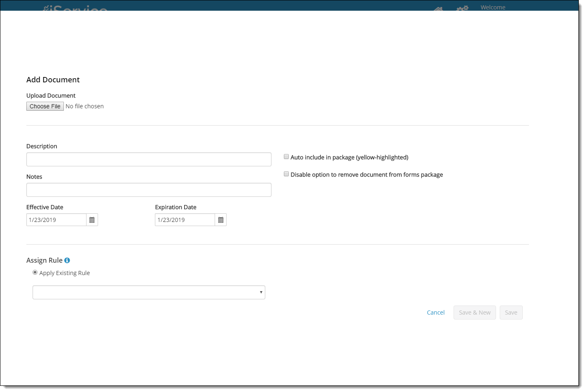
Task: Check Disable option to remove document
Action: click(x=286, y=174)
